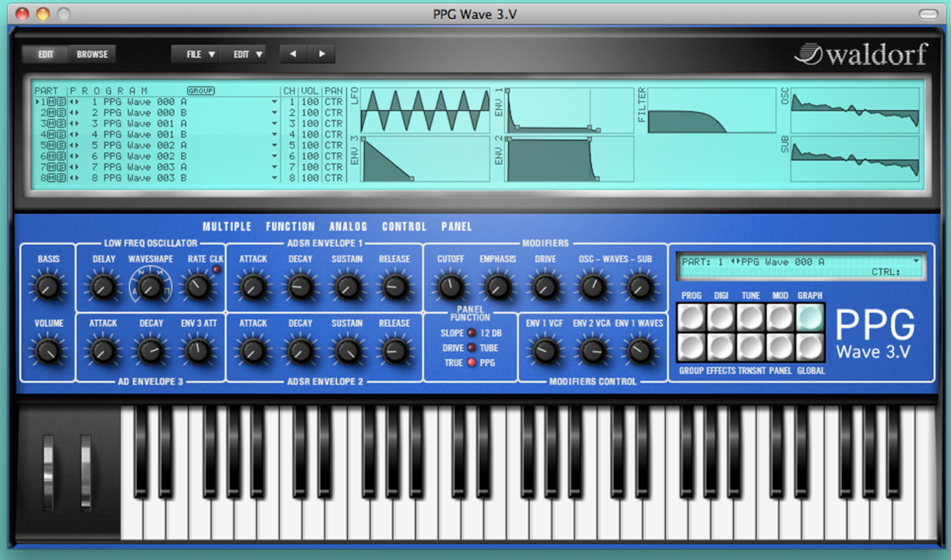
Task: Click the ENV 1 envelope graph
Action: (570, 109)
